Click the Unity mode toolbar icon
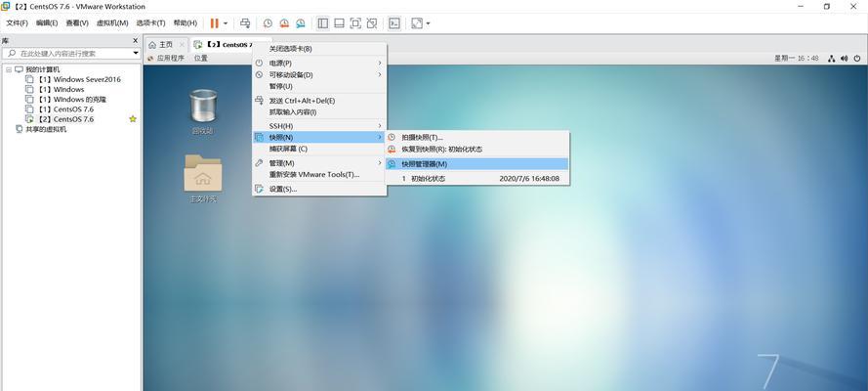The width and height of the screenshot is (868, 391). (372, 23)
